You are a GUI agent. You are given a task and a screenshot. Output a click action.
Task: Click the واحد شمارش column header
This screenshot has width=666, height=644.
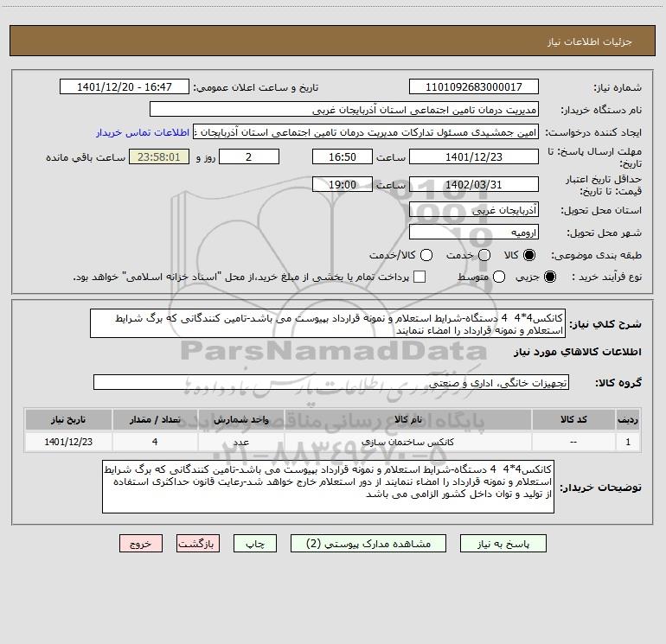click(240, 419)
